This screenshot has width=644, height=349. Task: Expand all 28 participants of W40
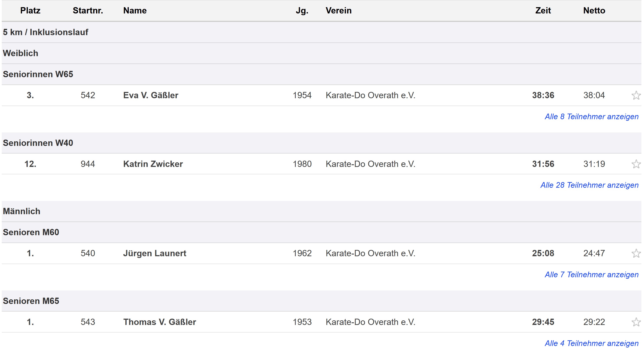[x=589, y=185]
